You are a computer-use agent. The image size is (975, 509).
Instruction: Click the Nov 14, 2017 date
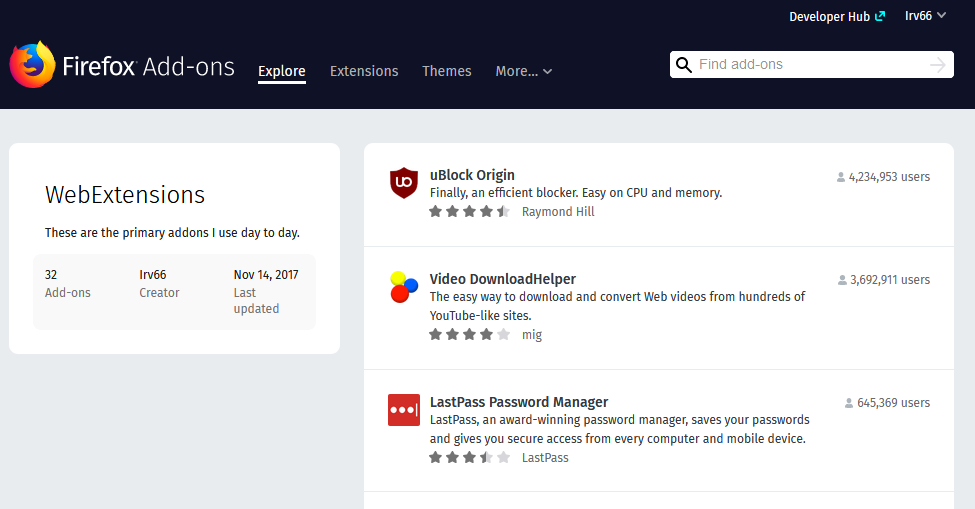click(x=266, y=275)
